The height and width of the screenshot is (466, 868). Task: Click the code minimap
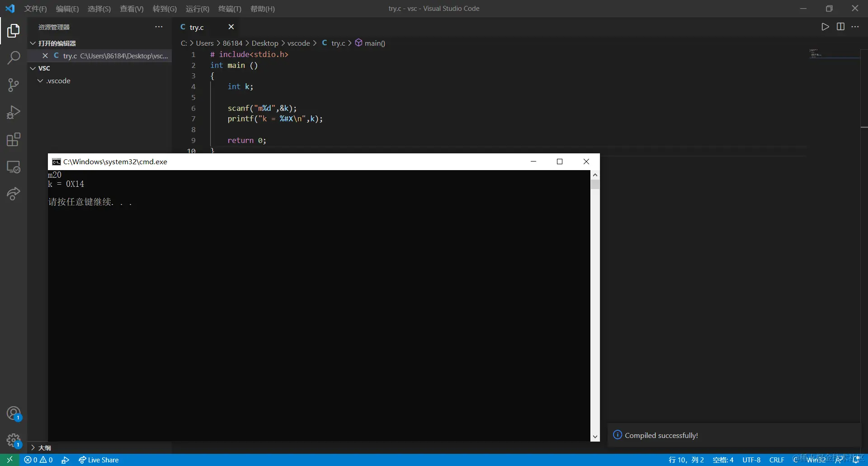click(834, 54)
